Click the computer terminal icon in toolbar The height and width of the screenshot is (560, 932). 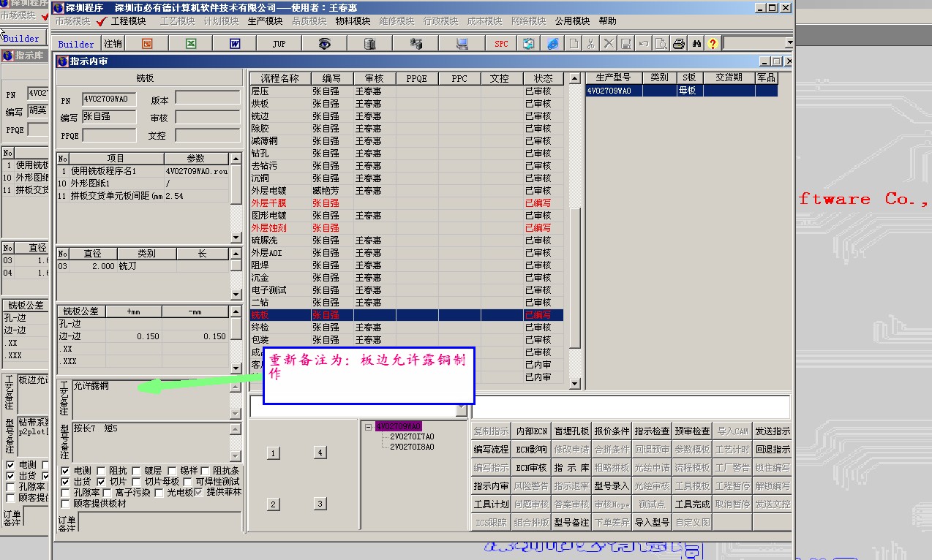(462, 44)
